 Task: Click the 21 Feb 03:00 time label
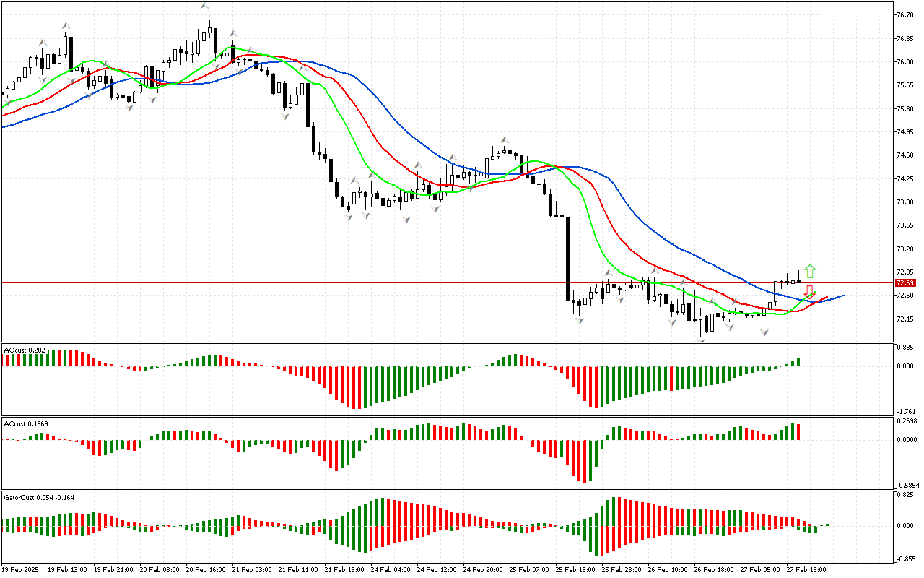tap(252, 569)
